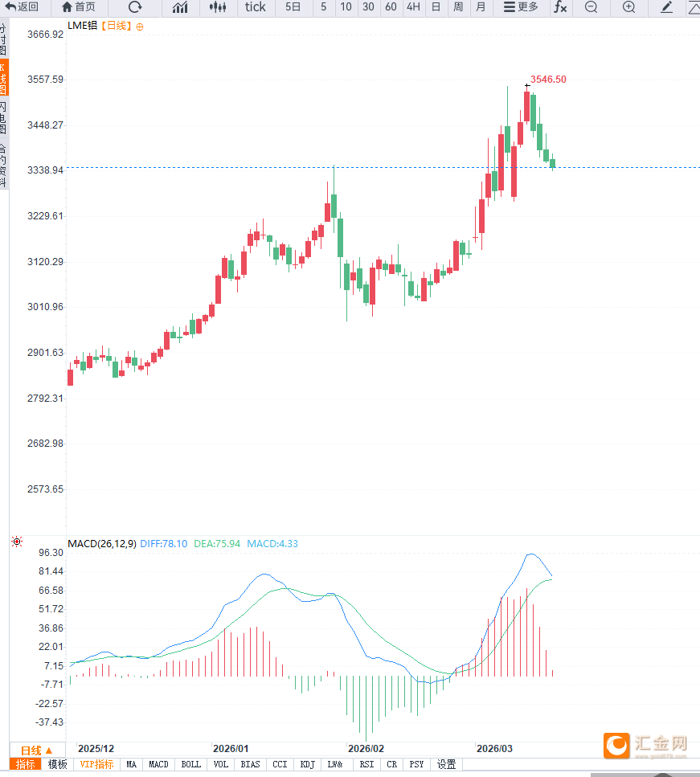Expand the 更多 more menu
Image resolution: width=700 pixels, height=777 pixels.
coord(521,7)
